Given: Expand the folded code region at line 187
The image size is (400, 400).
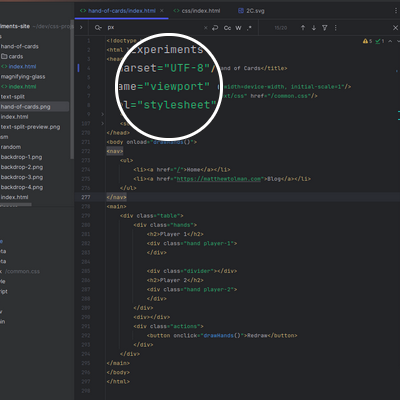Looking at the screenshot, I should pyautogui.click(x=102, y=123).
